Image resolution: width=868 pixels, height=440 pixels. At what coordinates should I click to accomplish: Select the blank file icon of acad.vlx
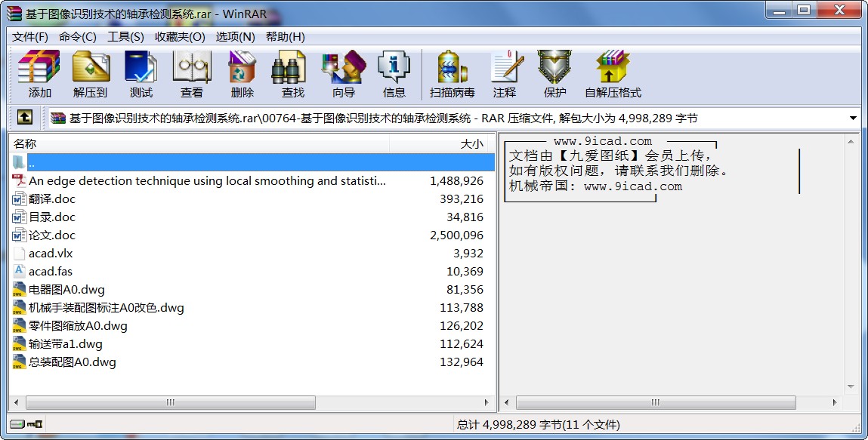19,253
